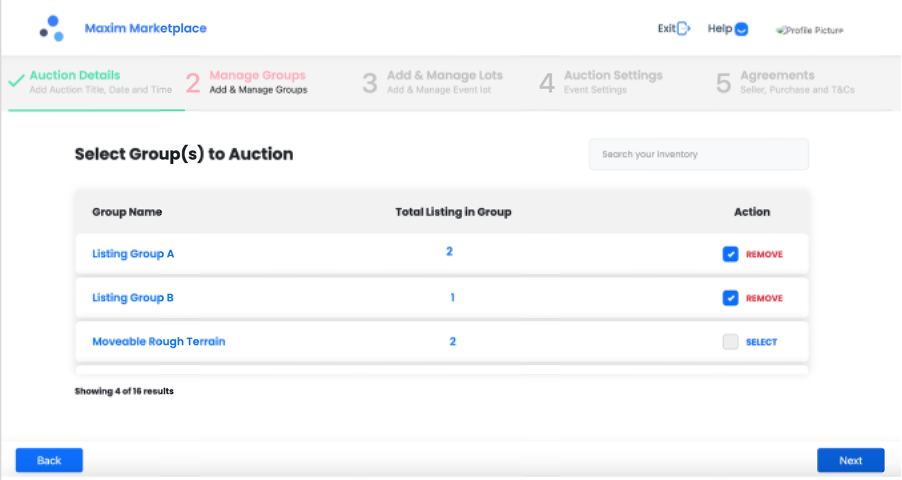Image resolution: width=902 pixels, height=480 pixels.
Task: Focus the Search your inventory field
Action: click(x=698, y=154)
